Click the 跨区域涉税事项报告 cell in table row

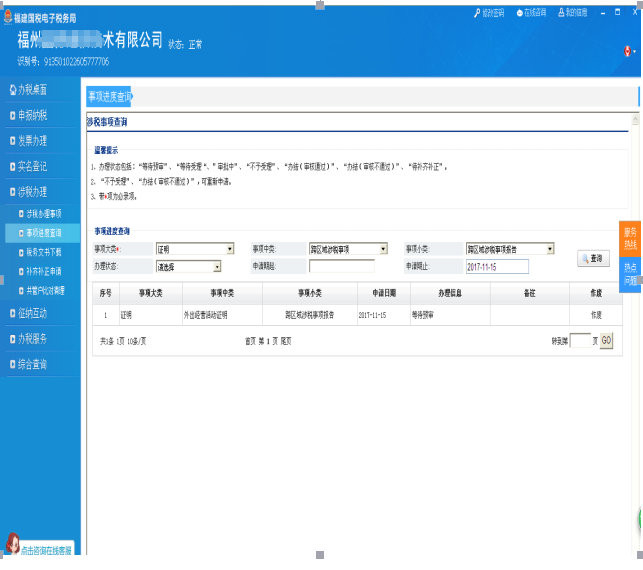pyautogui.click(x=310, y=315)
